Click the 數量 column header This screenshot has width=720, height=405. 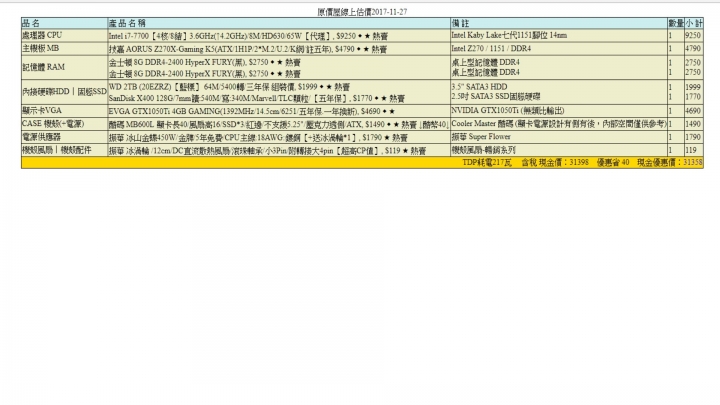click(x=675, y=23)
